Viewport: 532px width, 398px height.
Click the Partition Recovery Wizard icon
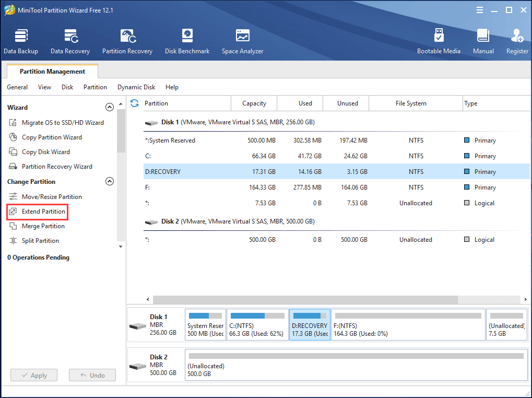13,166
